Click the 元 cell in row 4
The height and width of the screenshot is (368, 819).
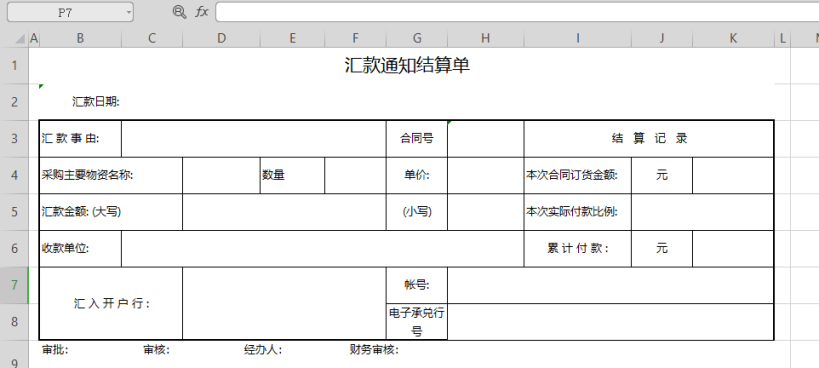click(x=662, y=175)
